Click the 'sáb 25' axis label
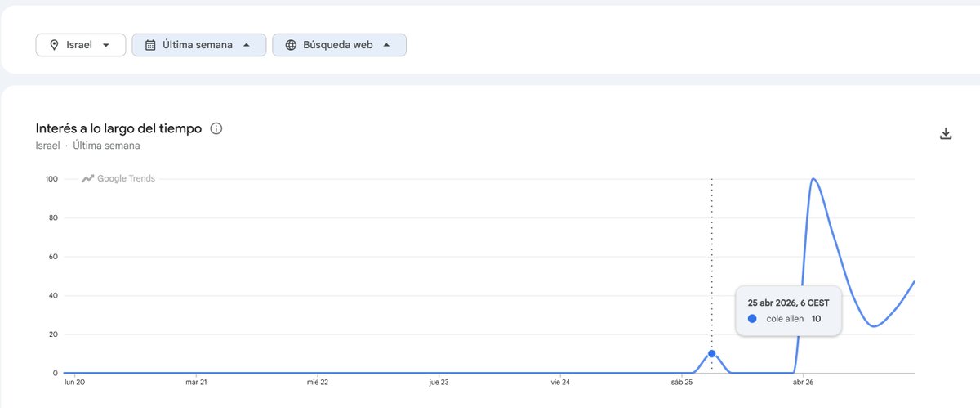Image resolution: width=980 pixels, height=408 pixels. pos(682,382)
